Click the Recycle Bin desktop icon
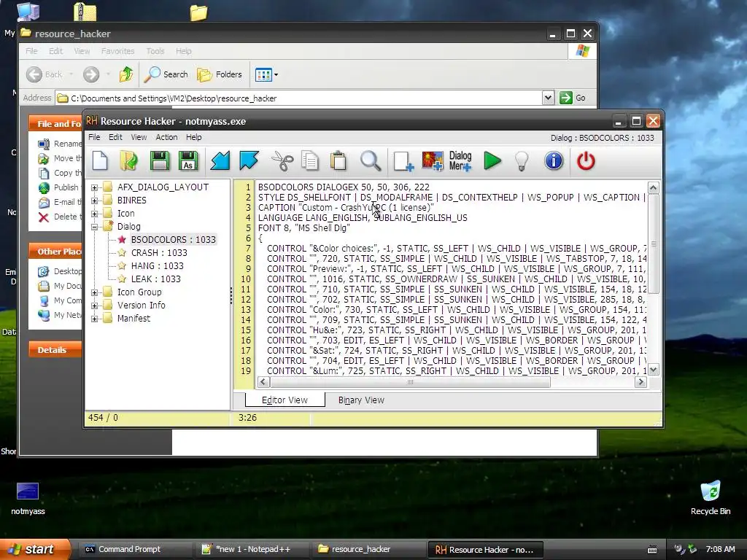 [711, 498]
